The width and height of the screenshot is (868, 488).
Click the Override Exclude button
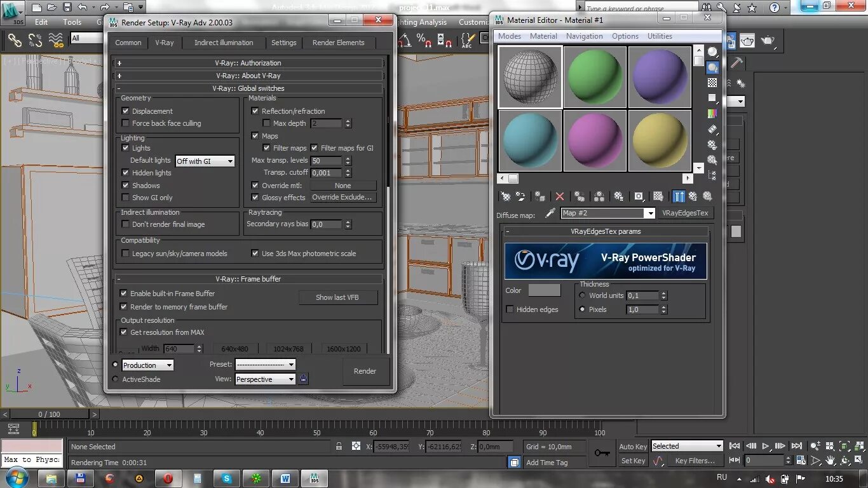coord(342,198)
